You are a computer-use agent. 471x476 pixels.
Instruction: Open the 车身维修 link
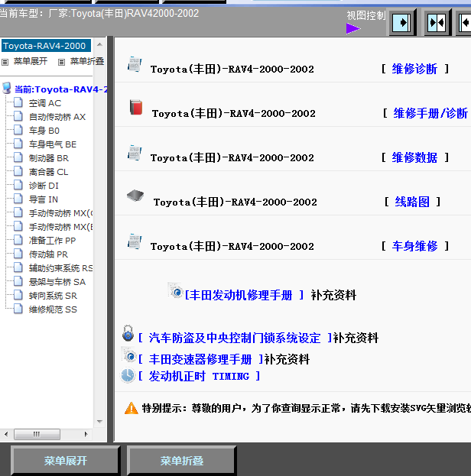tap(414, 246)
